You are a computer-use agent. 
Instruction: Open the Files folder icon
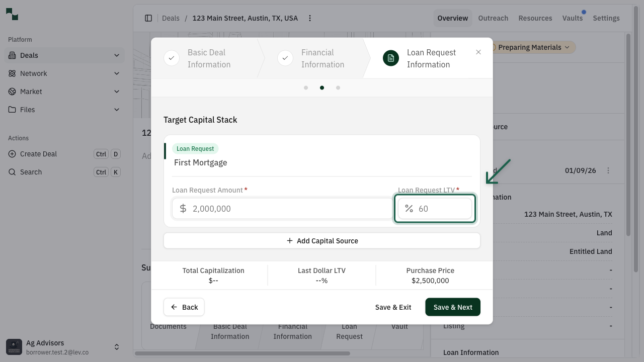(x=11, y=110)
